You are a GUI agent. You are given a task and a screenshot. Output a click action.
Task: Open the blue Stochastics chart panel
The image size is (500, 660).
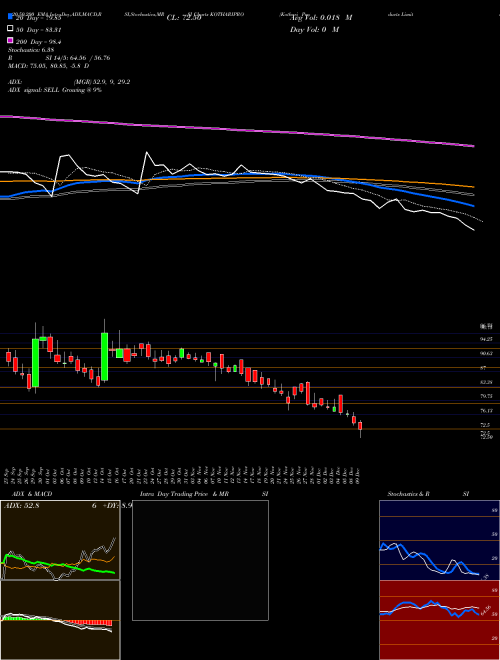point(439,540)
